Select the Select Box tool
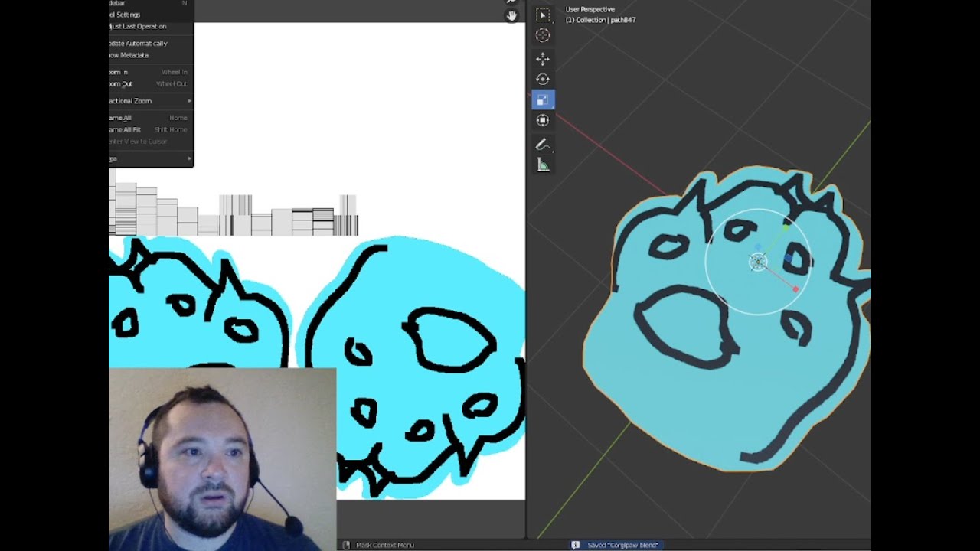Image resolution: width=980 pixels, height=551 pixels. [x=543, y=15]
